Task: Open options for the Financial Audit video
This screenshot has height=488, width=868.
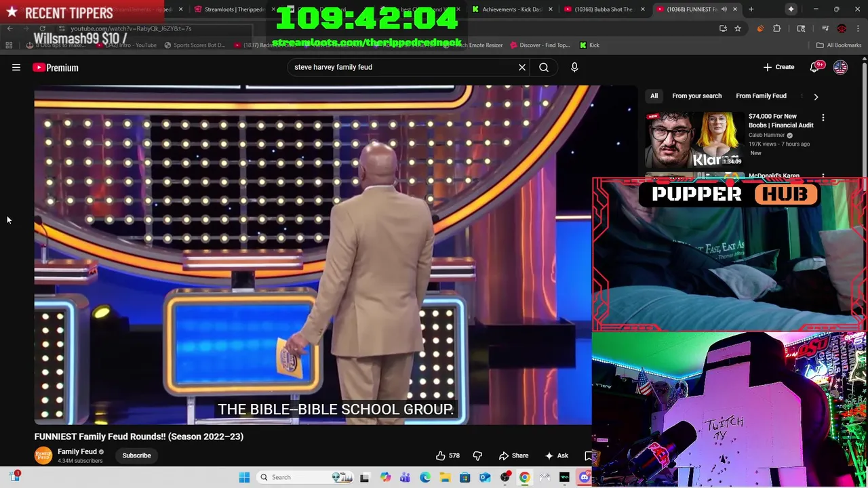Action: point(823,118)
